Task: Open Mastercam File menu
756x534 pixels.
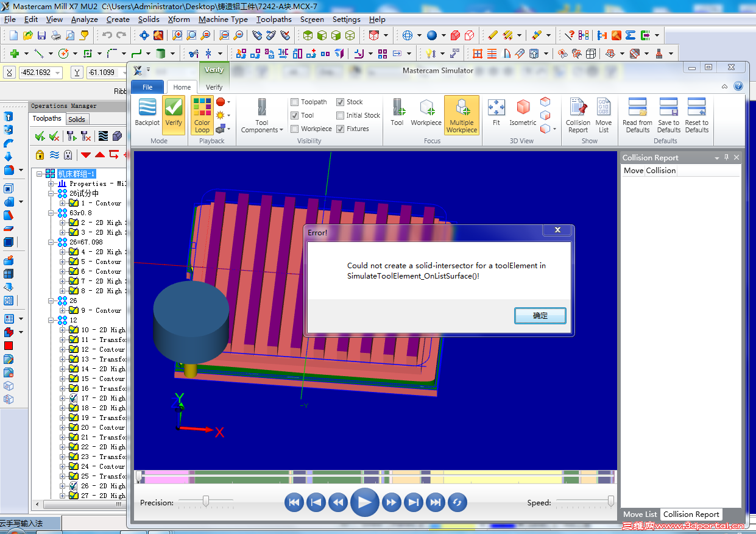Action: click(10, 20)
